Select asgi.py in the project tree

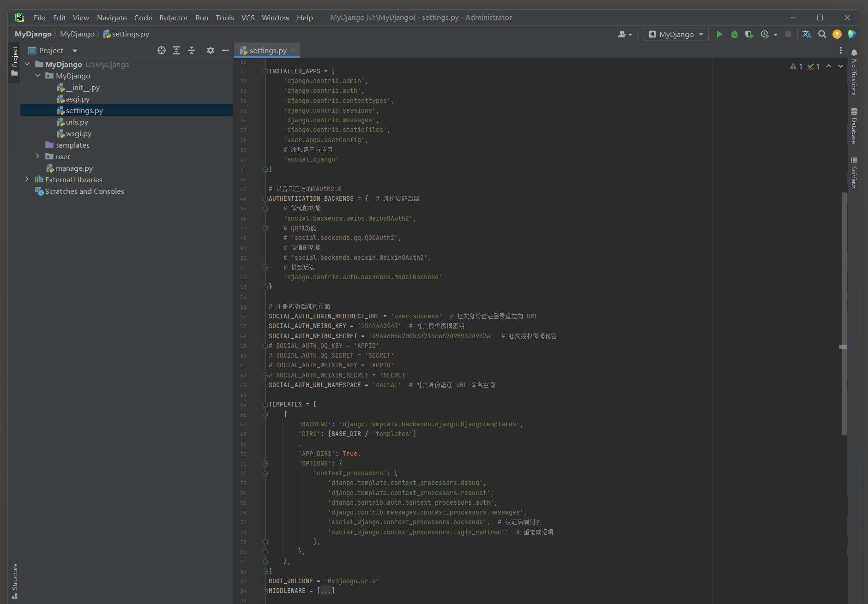tap(78, 99)
